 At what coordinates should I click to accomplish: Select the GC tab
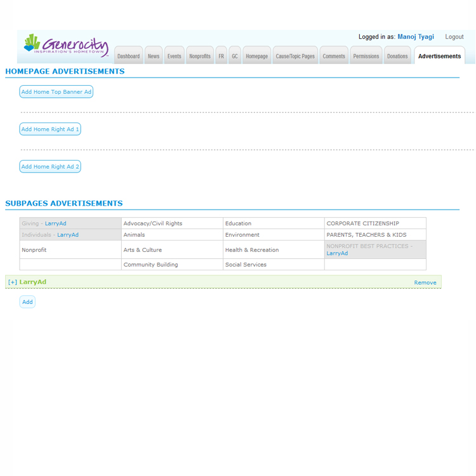235,55
